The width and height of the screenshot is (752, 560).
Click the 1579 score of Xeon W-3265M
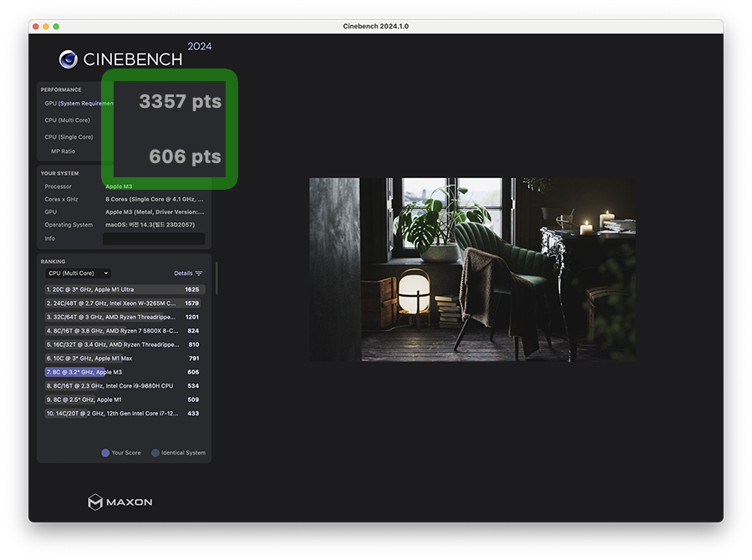(192, 303)
